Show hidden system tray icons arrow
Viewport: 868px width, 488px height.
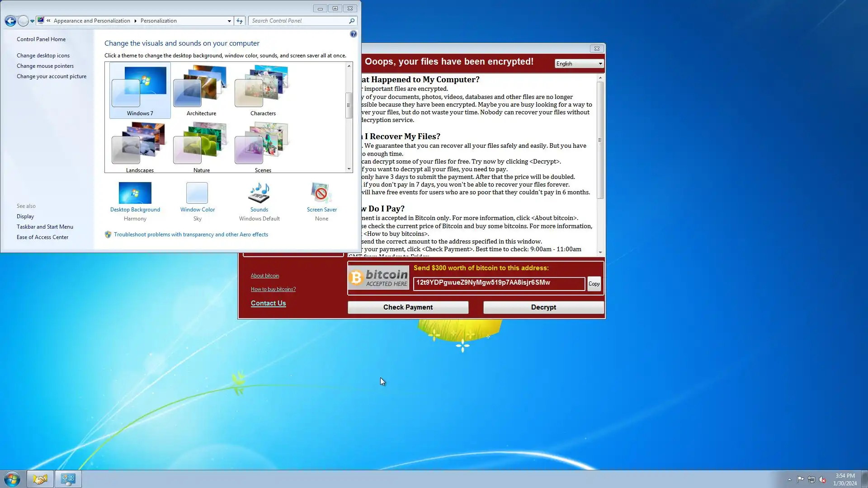(x=789, y=479)
